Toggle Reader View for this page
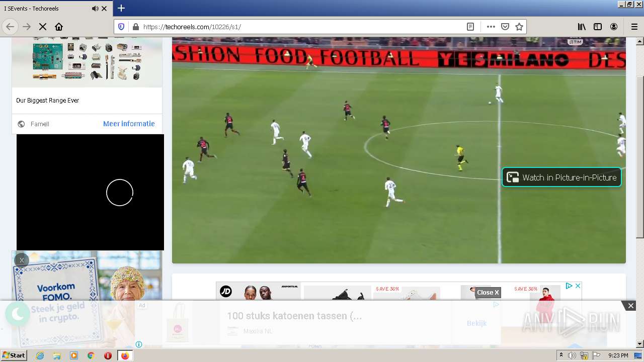The image size is (644, 362). [470, 27]
